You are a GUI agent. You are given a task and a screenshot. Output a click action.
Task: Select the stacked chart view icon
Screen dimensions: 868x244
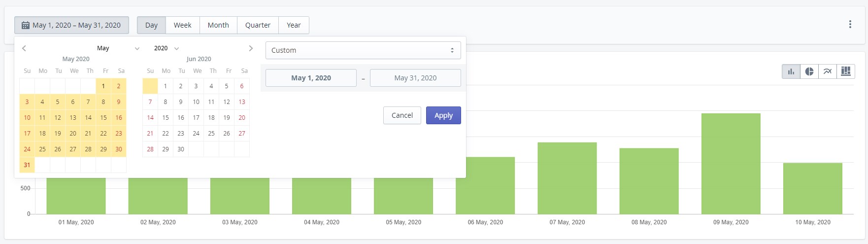(845, 71)
